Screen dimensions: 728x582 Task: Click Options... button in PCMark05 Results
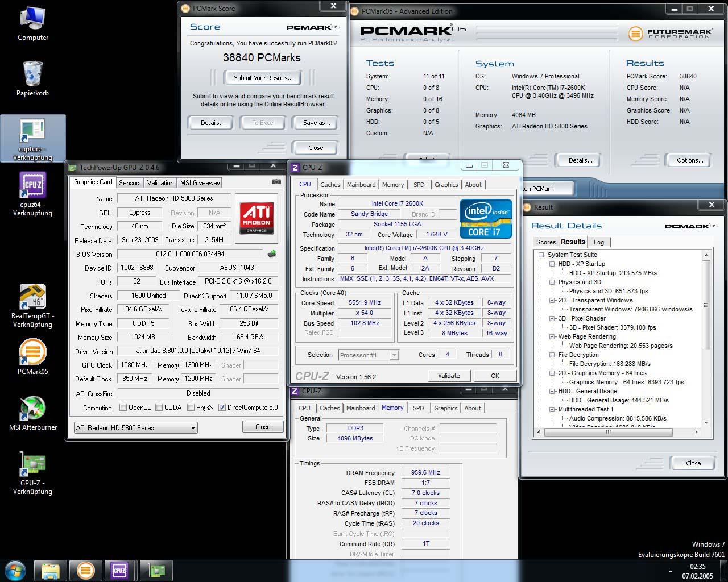tap(690, 160)
